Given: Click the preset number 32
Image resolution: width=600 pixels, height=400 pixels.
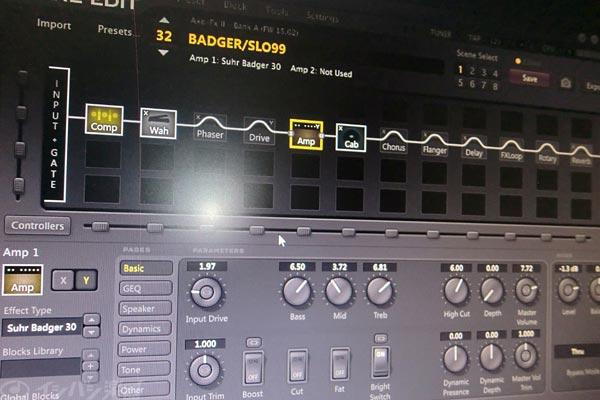Looking at the screenshot, I should pos(164,36).
